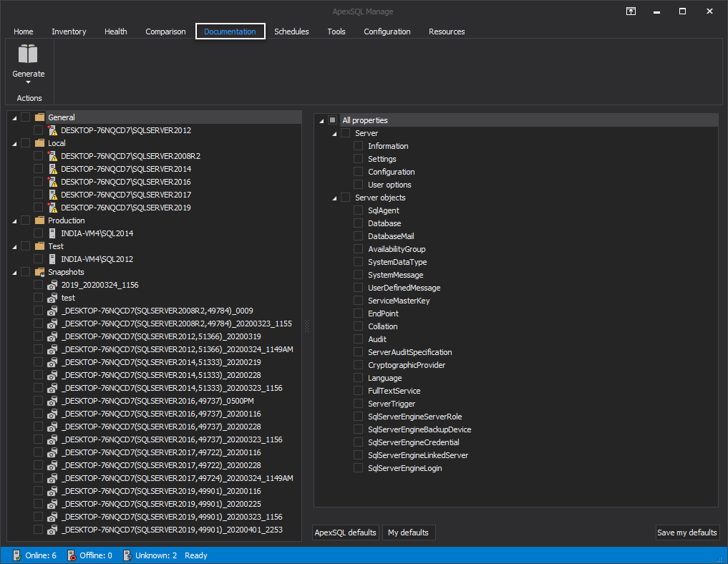This screenshot has width=728, height=564.
Task: Open the Generate dropdown arrow
Action: point(28,82)
